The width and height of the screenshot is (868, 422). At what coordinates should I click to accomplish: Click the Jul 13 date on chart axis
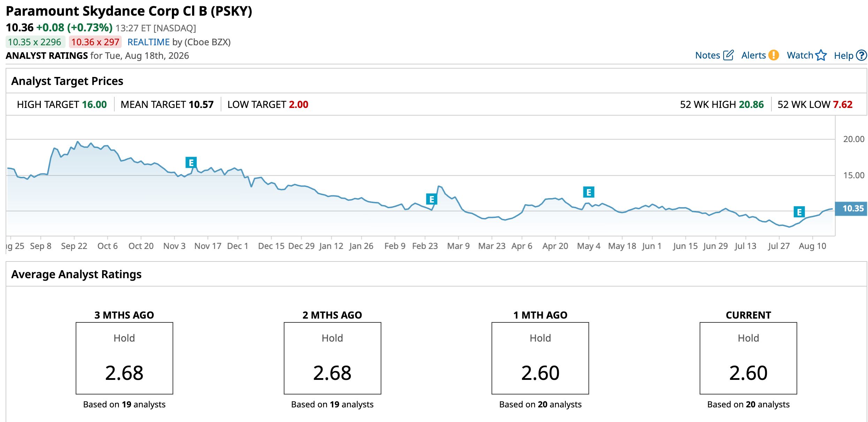tap(745, 246)
